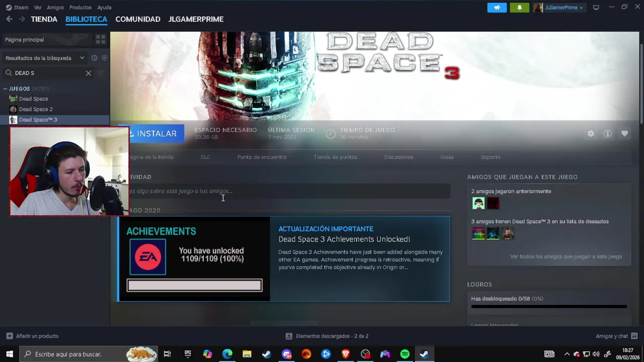Go forward with the right arrow

pyautogui.click(x=22, y=19)
